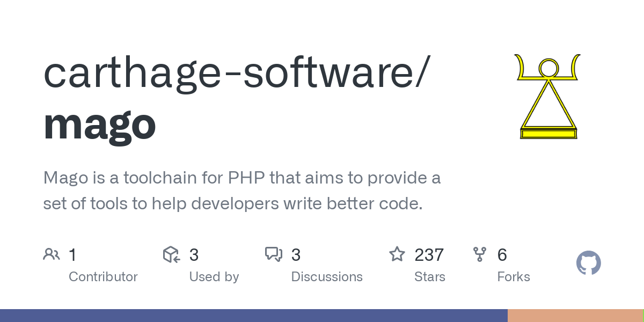Click the blue language bar segment
The image size is (644, 322).
click(253, 316)
